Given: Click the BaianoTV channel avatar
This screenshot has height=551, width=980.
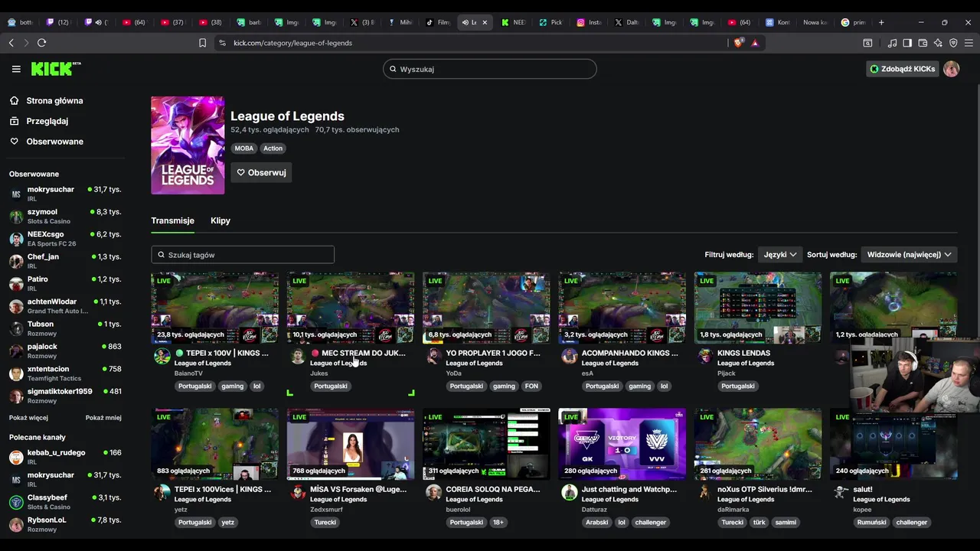Looking at the screenshot, I should pos(162,356).
